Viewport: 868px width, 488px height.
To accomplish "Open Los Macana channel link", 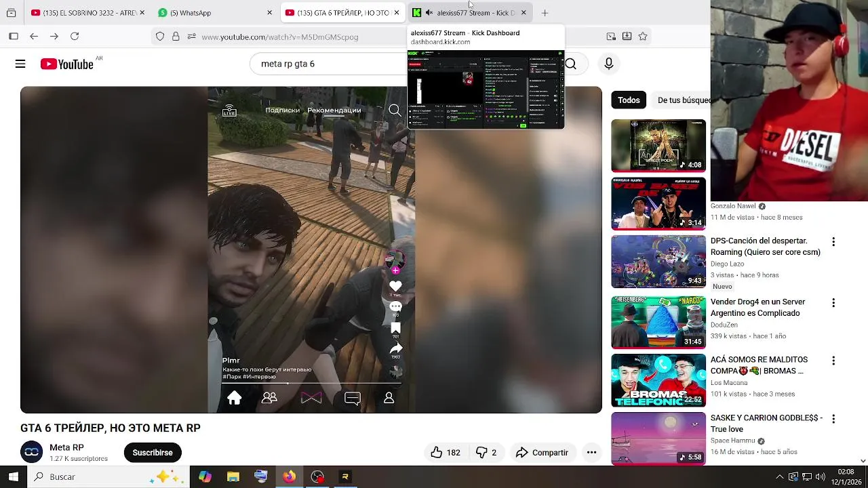I will click(x=729, y=383).
